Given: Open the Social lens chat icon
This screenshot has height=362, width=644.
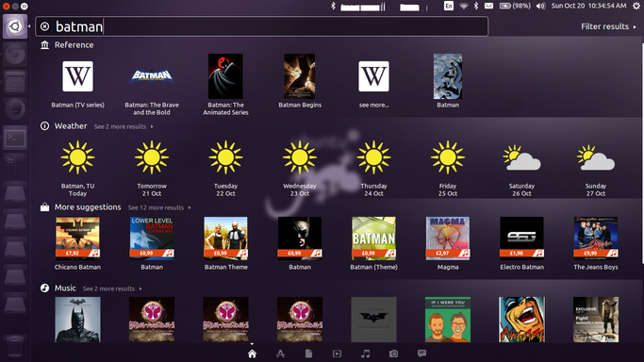Looking at the screenshot, I should pos(421,354).
